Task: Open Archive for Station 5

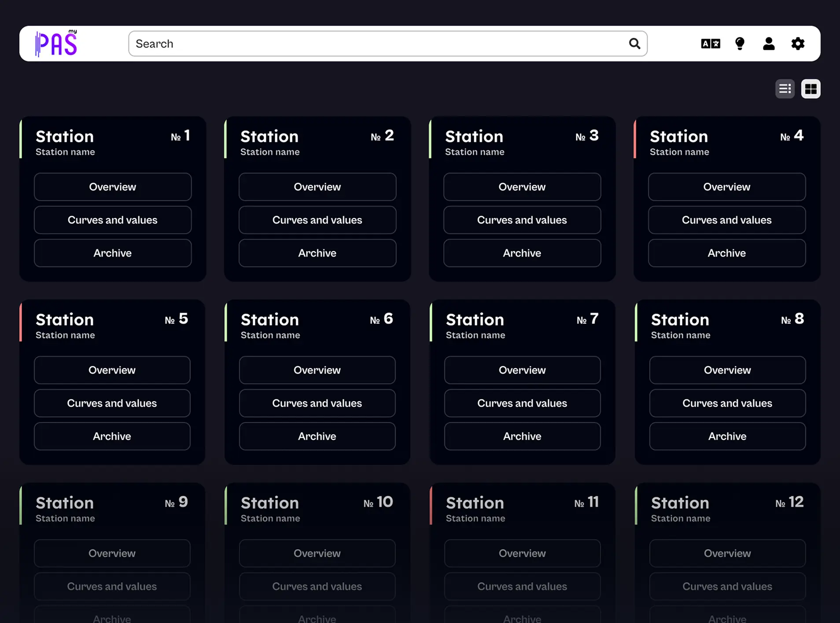Action: 112,436
